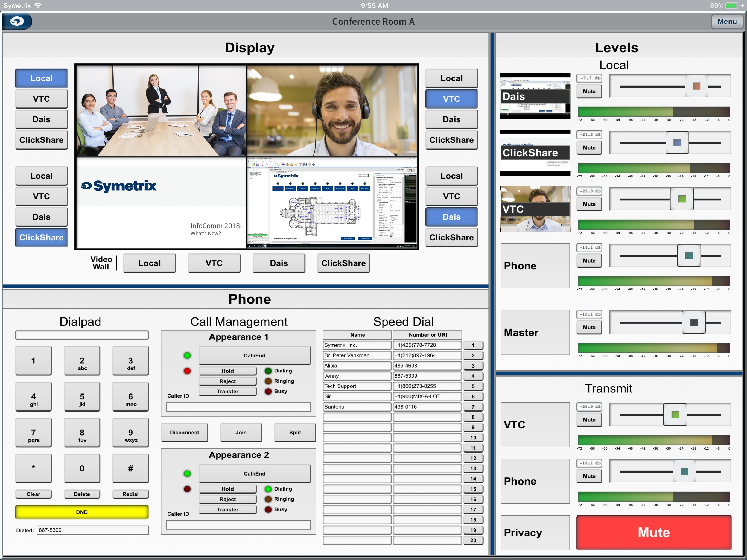Mute the Master level
Screen dimensions: 747x560
589,327
